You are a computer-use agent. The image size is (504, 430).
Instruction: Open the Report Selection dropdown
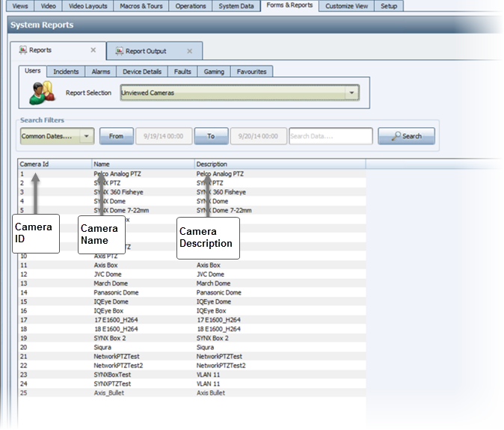[x=351, y=93]
